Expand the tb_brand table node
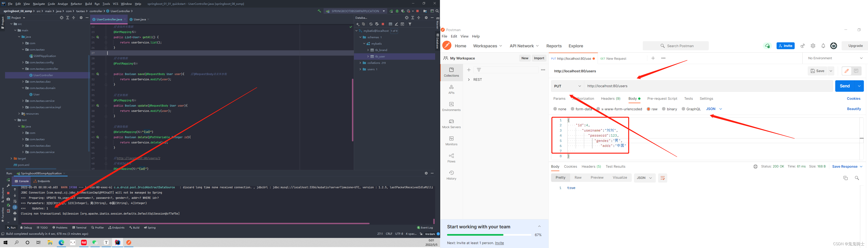The width and height of the screenshot is (868, 248). tap(368, 50)
